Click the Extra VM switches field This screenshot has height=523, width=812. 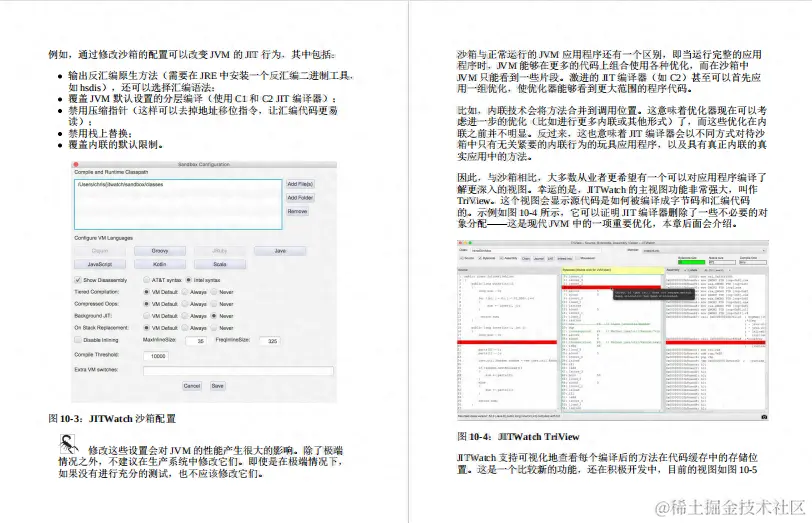(238, 371)
